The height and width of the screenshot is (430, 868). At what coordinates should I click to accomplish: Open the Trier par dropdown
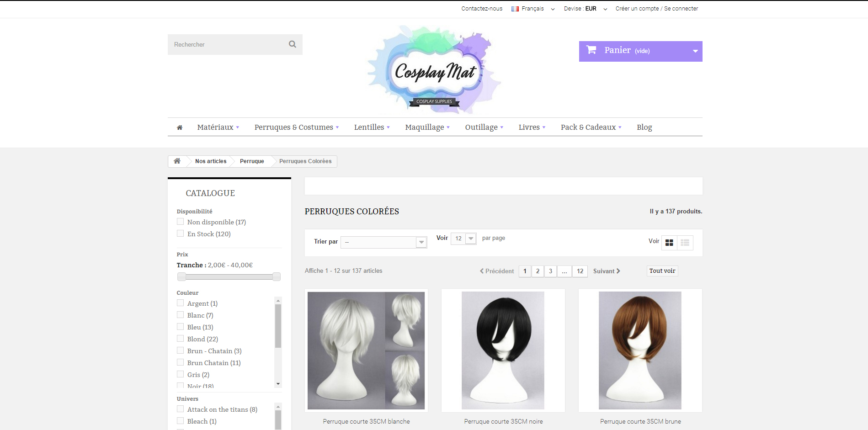[384, 242]
